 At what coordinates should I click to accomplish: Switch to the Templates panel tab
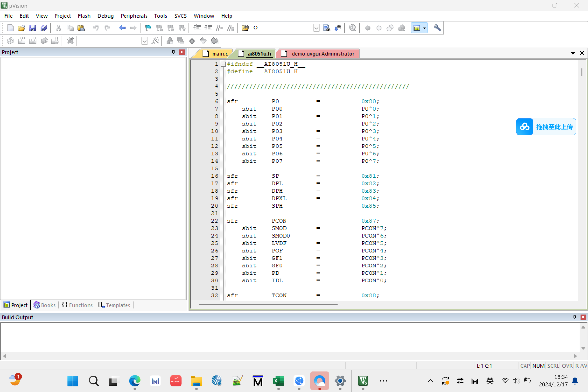point(114,305)
